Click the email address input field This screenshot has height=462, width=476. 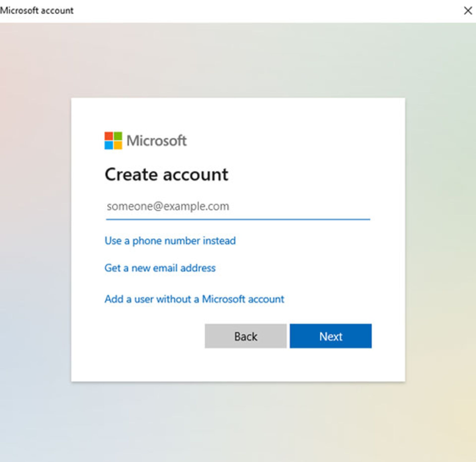tap(238, 207)
